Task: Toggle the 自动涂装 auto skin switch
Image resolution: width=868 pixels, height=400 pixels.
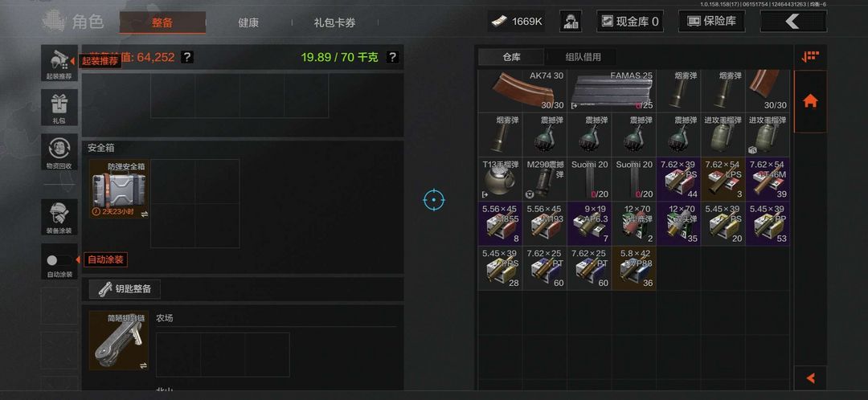Action: click(x=59, y=260)
